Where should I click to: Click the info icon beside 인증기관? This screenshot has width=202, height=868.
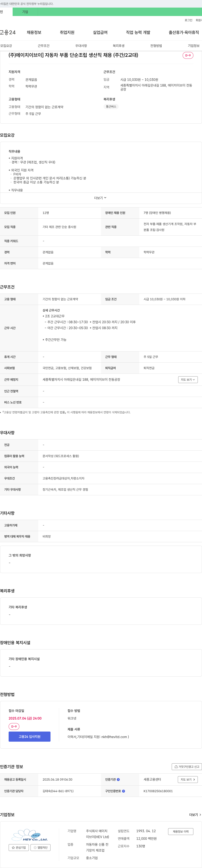118,779
